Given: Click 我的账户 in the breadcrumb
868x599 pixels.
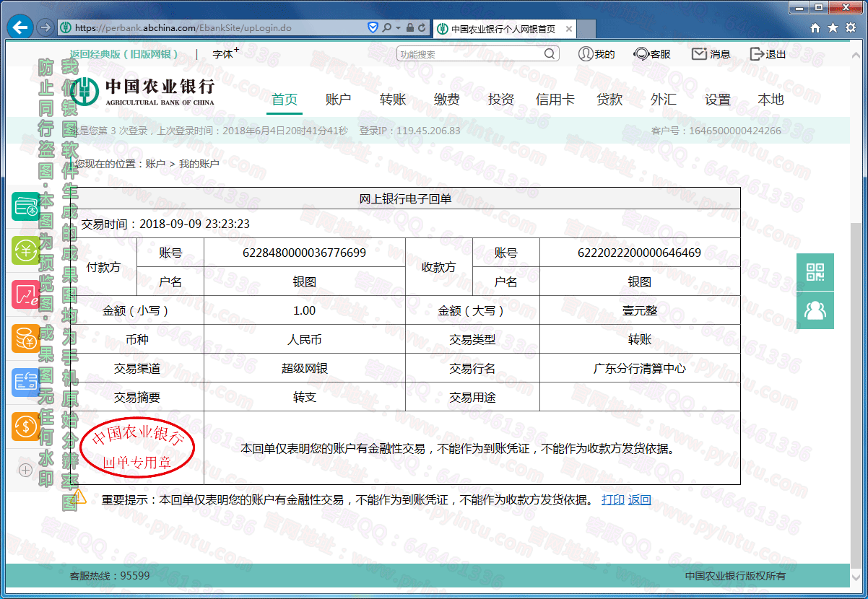Looking at the screenshot, I should pos(199,164).
